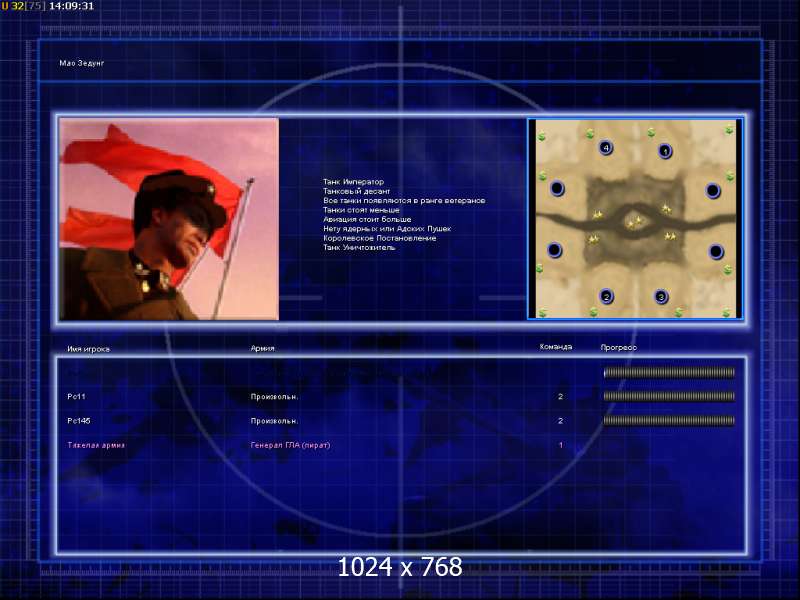800x600 pixels.
Task: Click the Мао Зедунг general portrait
Action: [169, 219]
